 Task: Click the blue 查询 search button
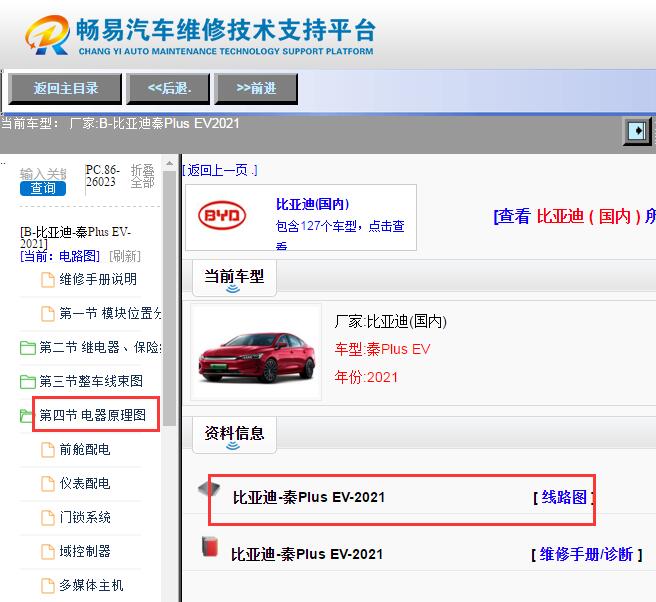43,188
